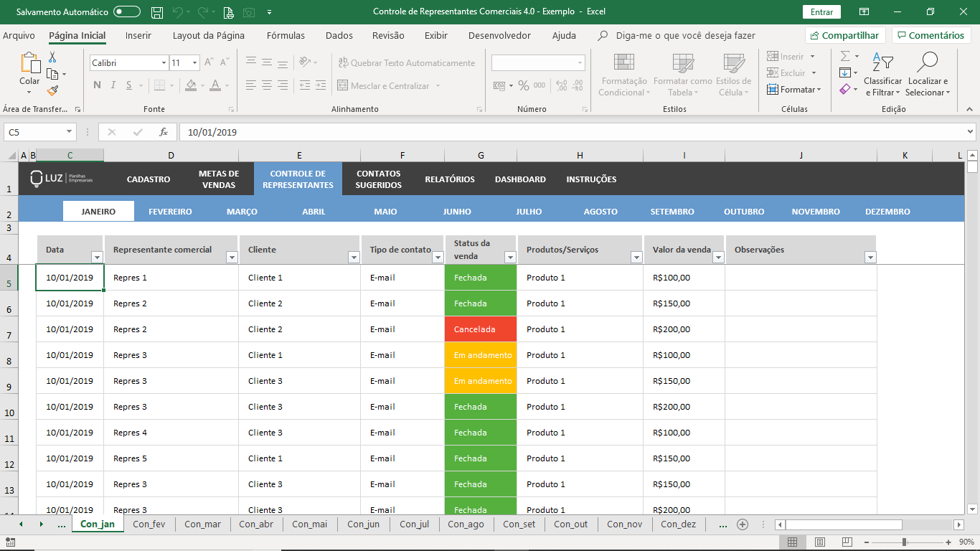Open the CADASTRO navigation link
The image size is (980, 551).
click(149, 179)
